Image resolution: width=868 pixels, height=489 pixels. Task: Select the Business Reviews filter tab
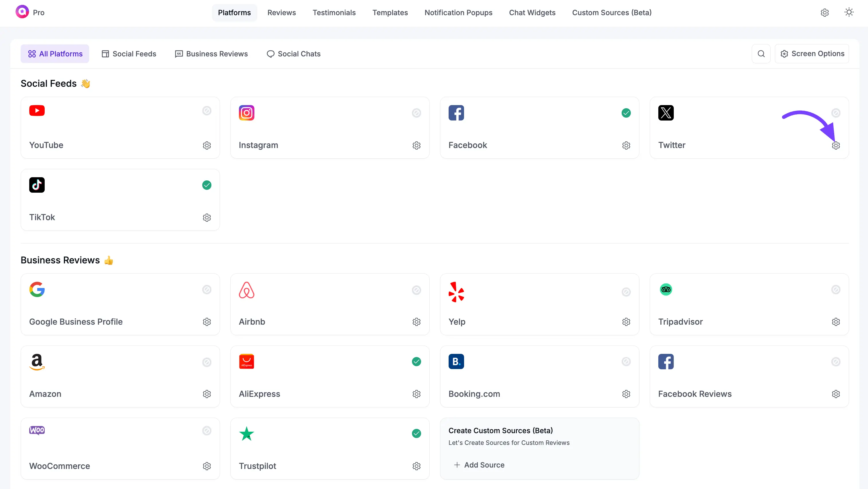pos(211,54)
